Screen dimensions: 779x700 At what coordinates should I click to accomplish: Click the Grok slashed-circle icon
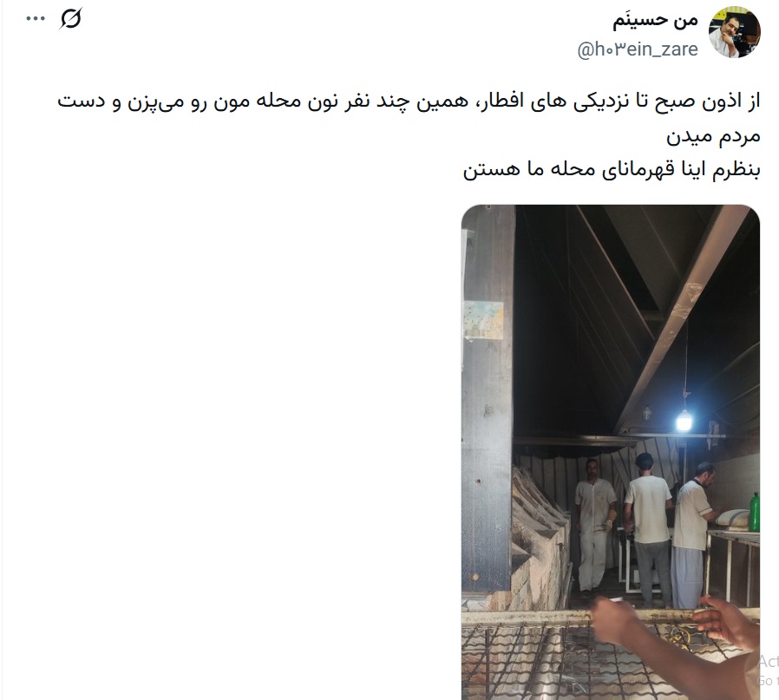point(70,19)
